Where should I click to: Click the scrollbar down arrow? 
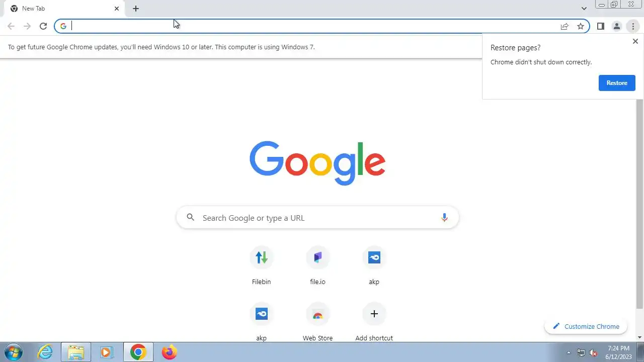(x=640, y=337)
